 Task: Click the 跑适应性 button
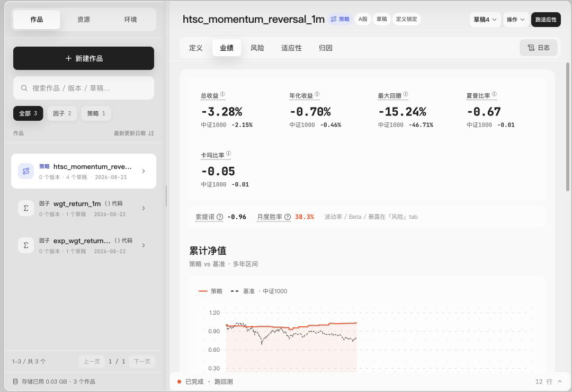[546, 20]
